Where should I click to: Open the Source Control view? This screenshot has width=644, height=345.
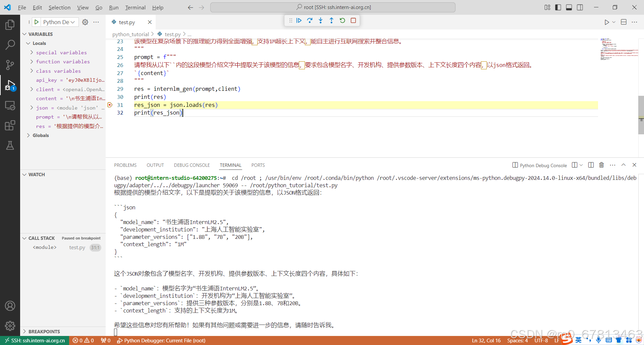(10, 65)
